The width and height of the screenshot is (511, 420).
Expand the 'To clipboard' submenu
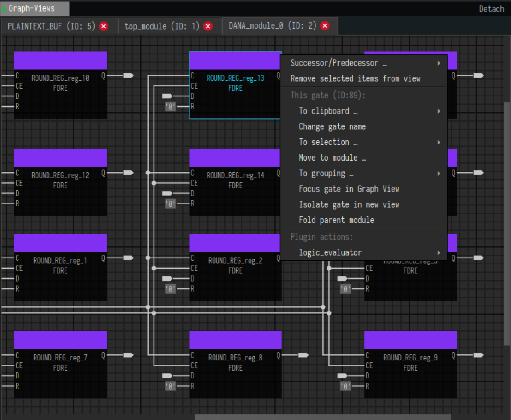(x=328, y=111)
